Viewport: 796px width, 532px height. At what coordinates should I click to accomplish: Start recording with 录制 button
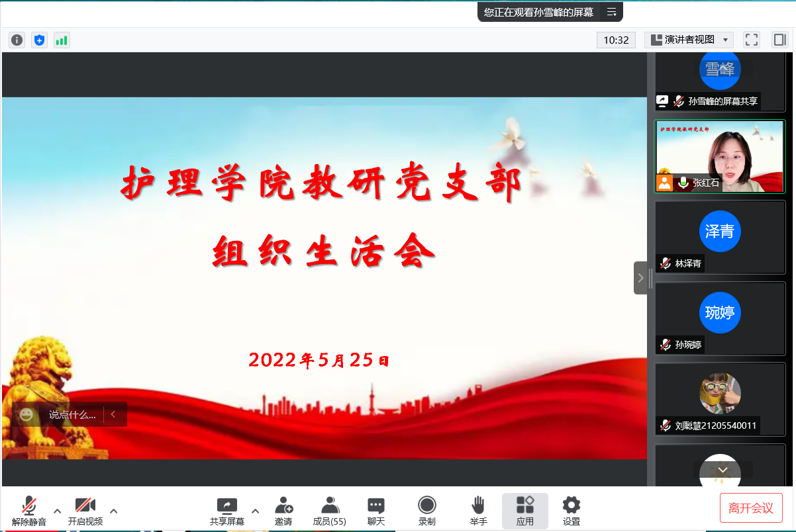pyautogui.click(x=427, y=511)
